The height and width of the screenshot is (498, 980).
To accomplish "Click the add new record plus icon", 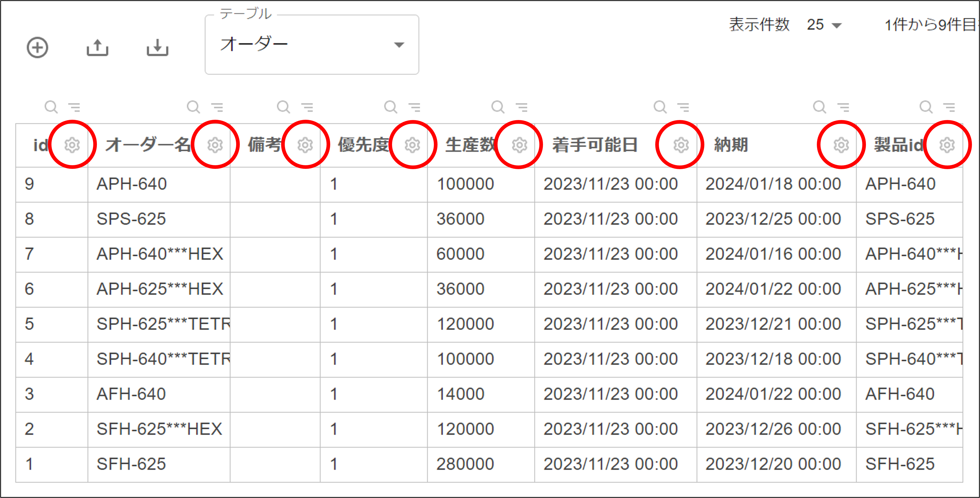I will coord(37,48).
